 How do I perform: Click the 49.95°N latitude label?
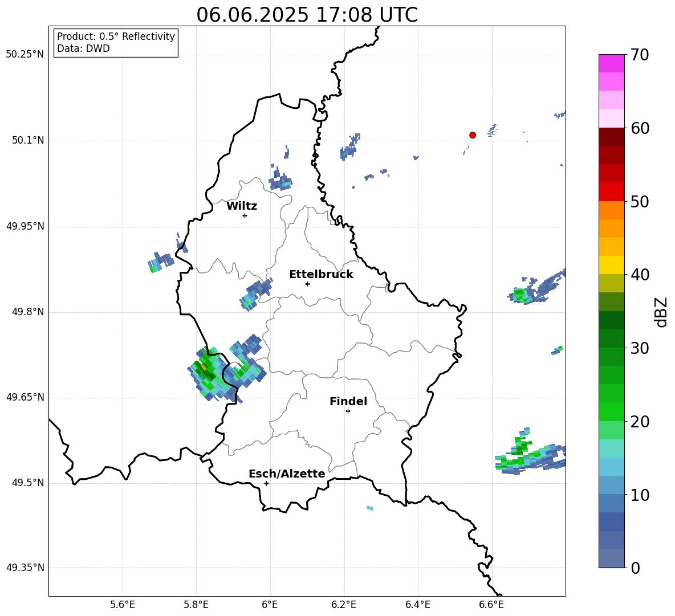click(25, 226)
